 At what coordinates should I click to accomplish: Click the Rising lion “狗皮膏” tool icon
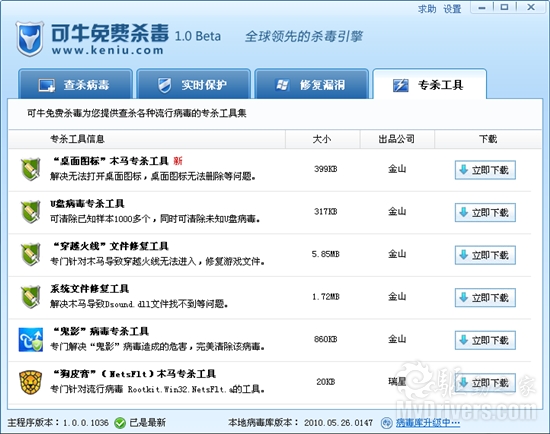pyautogui.click(x=31, y=382)
